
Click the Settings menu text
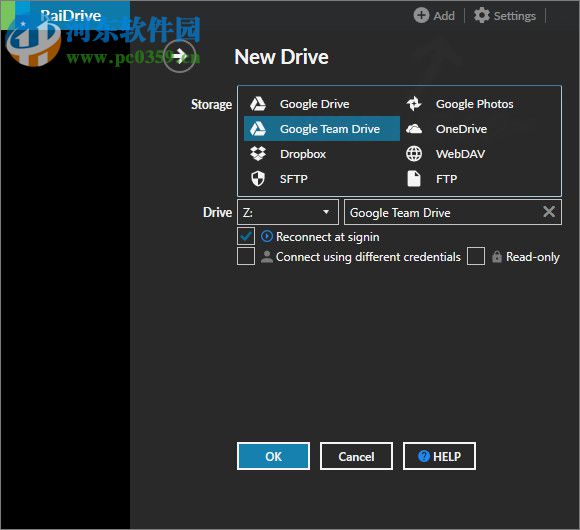(x=515, y=16)
